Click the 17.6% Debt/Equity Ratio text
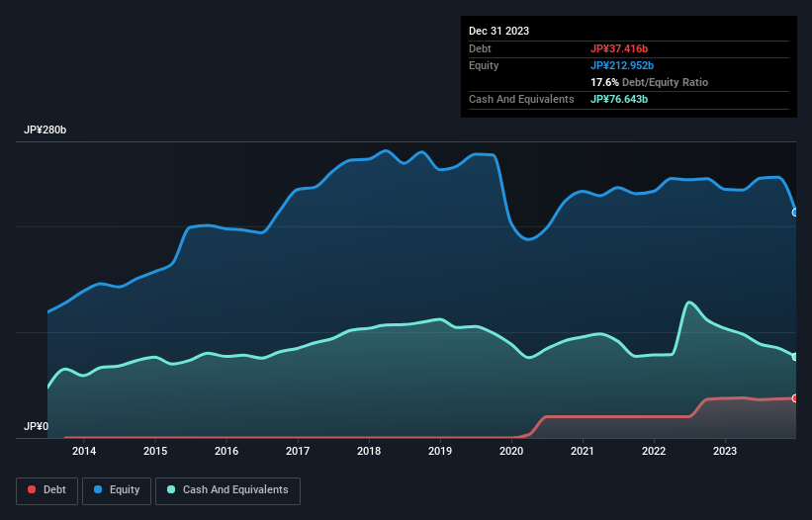The width and height of the screenshot is (812, 520). pos(649,82)
